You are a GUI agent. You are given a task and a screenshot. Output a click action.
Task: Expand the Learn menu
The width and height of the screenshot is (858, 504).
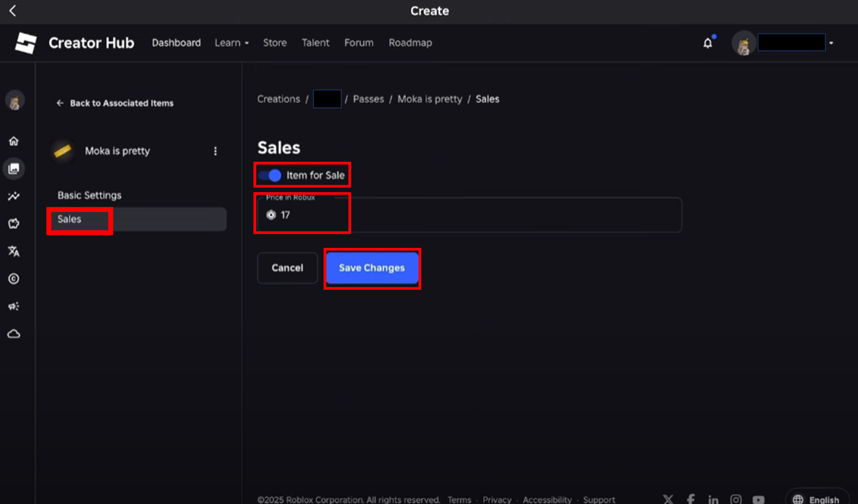click(x=232, y=42)
